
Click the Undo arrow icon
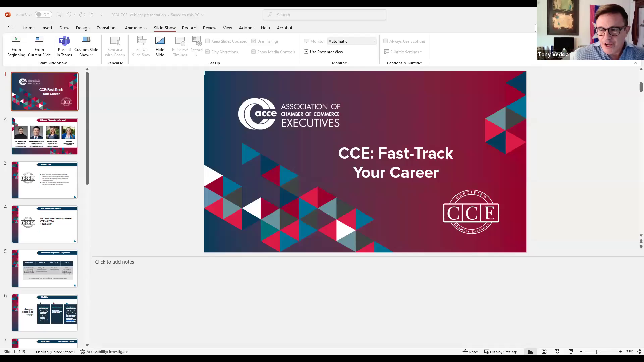(x=68, y=15)
